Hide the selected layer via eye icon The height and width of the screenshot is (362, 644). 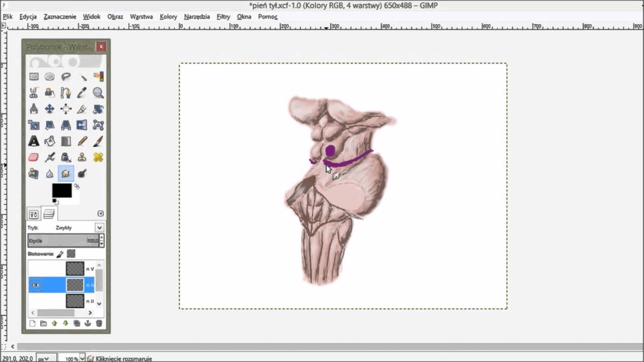coord(35,285)
